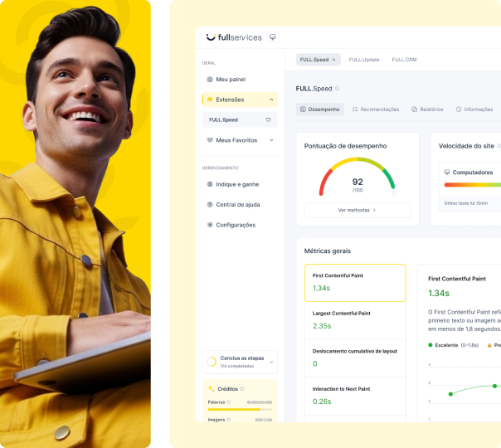This screenshot has height=448, width=501.
Task: Click the info icon beside FULL.Speed title
Action: 338,89
